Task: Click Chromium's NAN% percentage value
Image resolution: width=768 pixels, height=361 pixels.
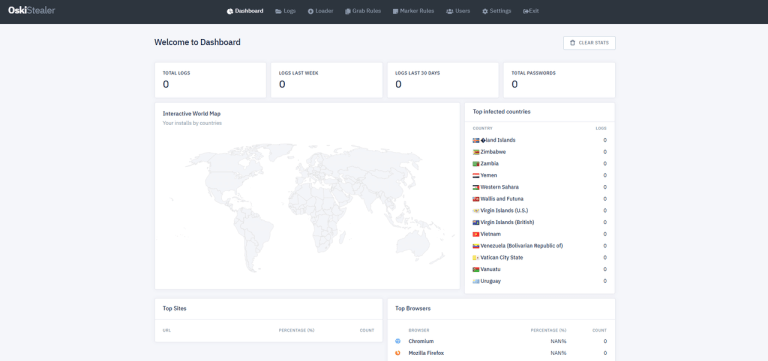Action: point(558,341)
